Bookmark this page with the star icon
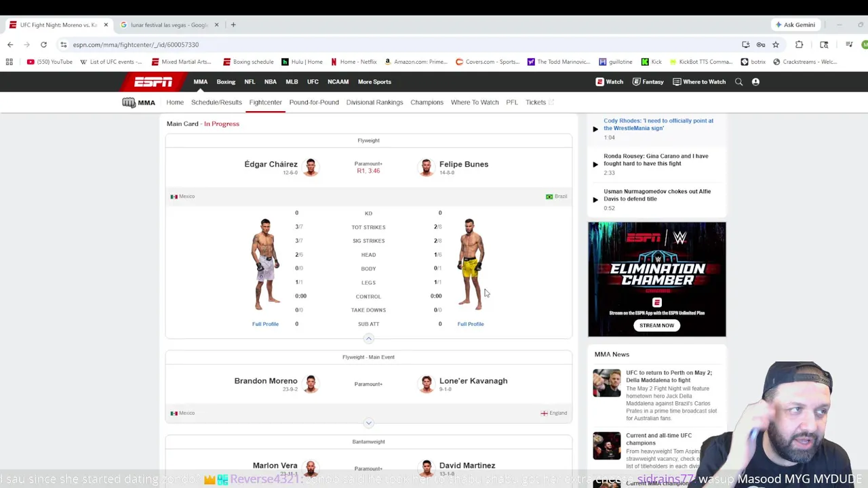 [776, 45]
